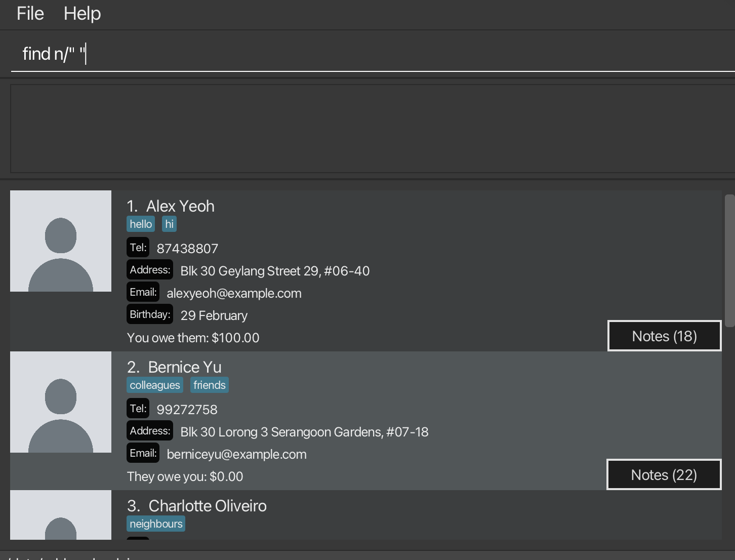Click the Tel: label on Alex Yeoh
735x560 pixels.
[138, 248]
